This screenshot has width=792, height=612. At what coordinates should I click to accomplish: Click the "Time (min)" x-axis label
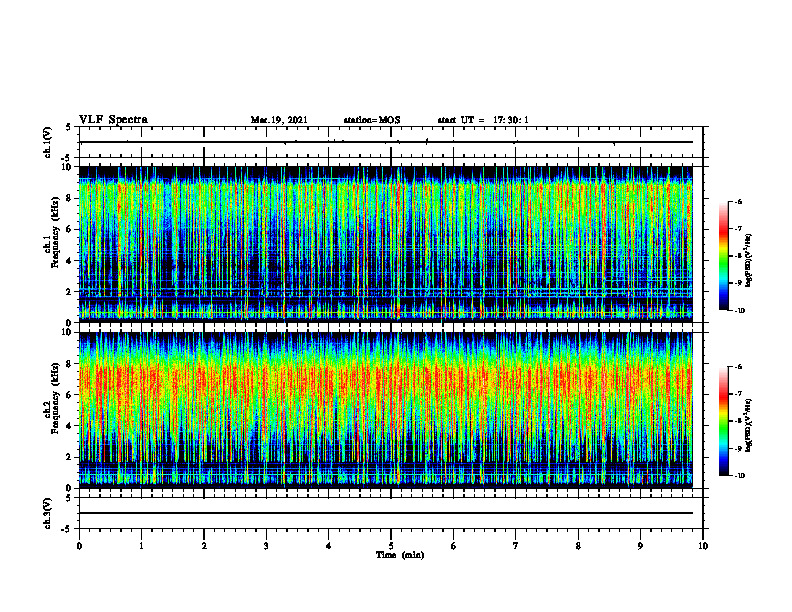click(400, 555)
